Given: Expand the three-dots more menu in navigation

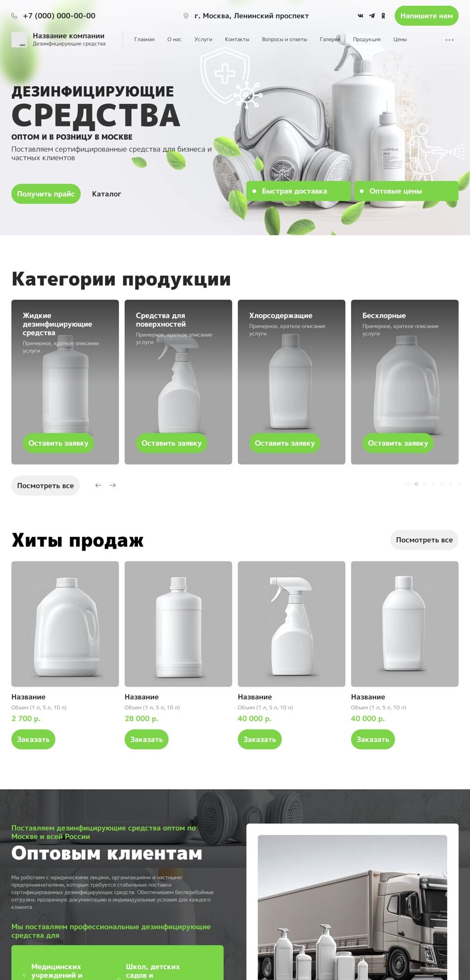Looking at the screenshot, I should coord(449,40).
